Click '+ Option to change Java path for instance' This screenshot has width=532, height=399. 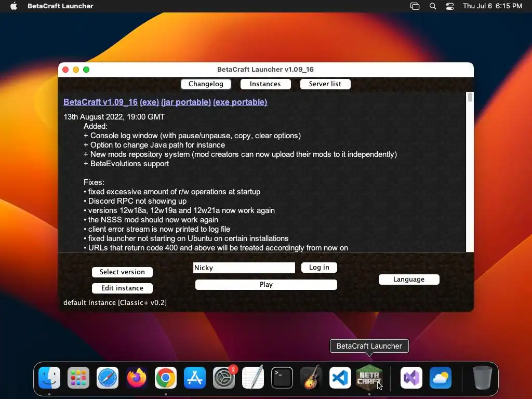click(154, 145)
